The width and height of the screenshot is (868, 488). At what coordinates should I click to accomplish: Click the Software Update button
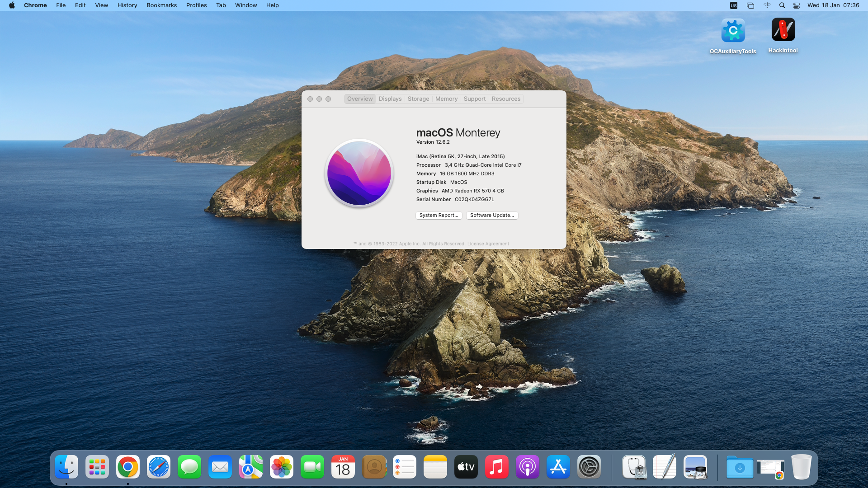[492, 216]
